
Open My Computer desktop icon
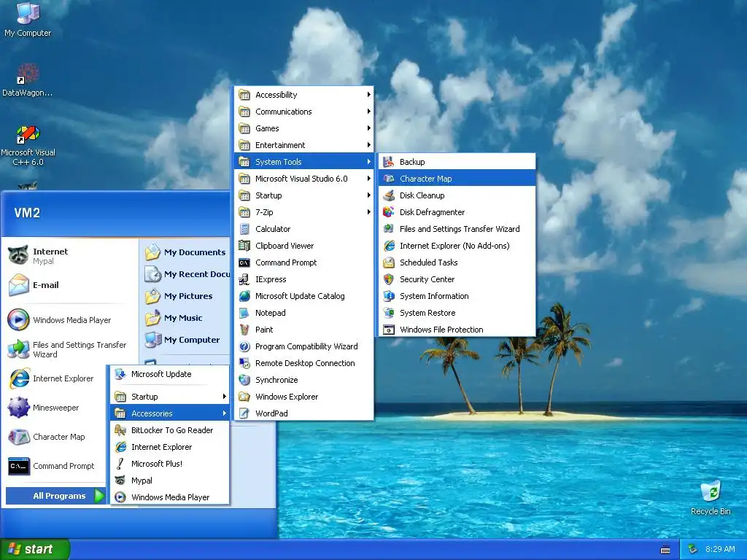click(x=28, y=20)
